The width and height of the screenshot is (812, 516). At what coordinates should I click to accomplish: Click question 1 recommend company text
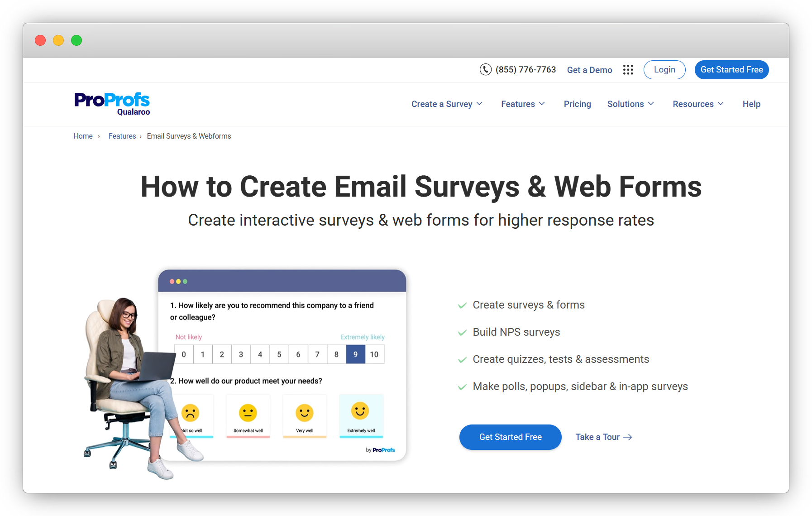pos(272,311)
